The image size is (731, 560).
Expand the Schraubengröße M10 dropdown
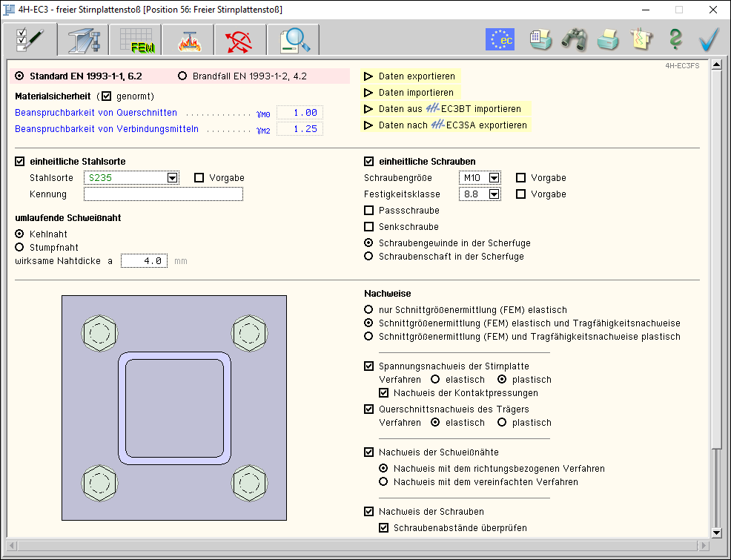pos(494,178)
